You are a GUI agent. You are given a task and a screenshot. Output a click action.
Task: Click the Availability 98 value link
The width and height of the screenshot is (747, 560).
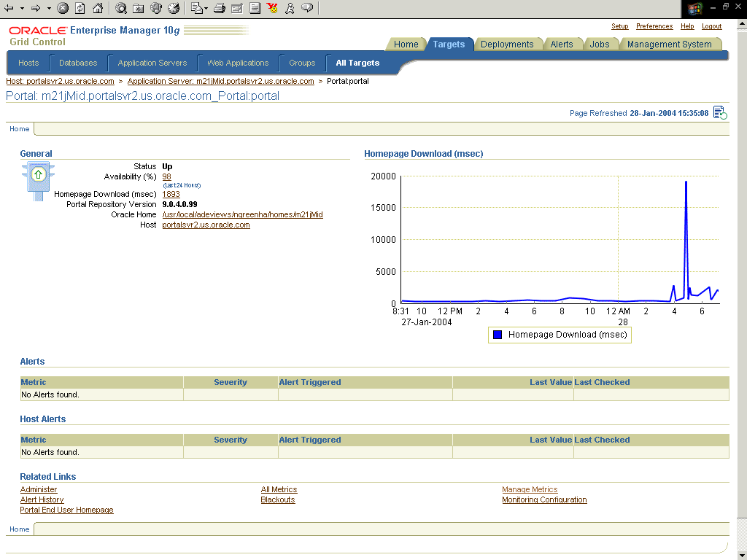click(x=166, y=176)
